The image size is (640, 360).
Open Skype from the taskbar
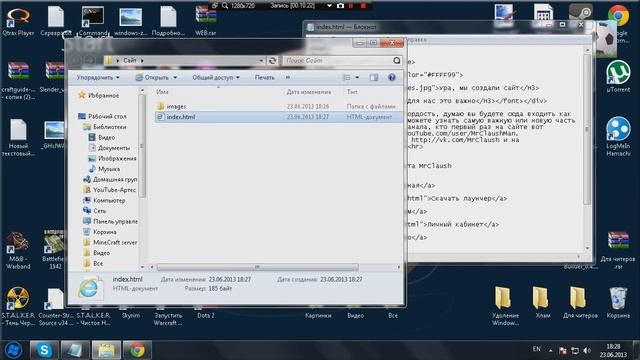pyautogui.click(x=44, y=350)
